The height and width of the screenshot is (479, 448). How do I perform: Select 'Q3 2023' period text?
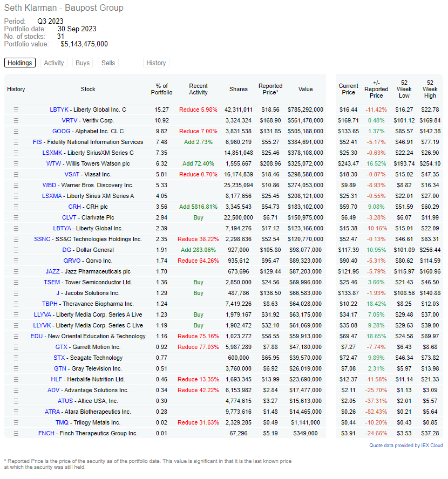pos(50,21)
